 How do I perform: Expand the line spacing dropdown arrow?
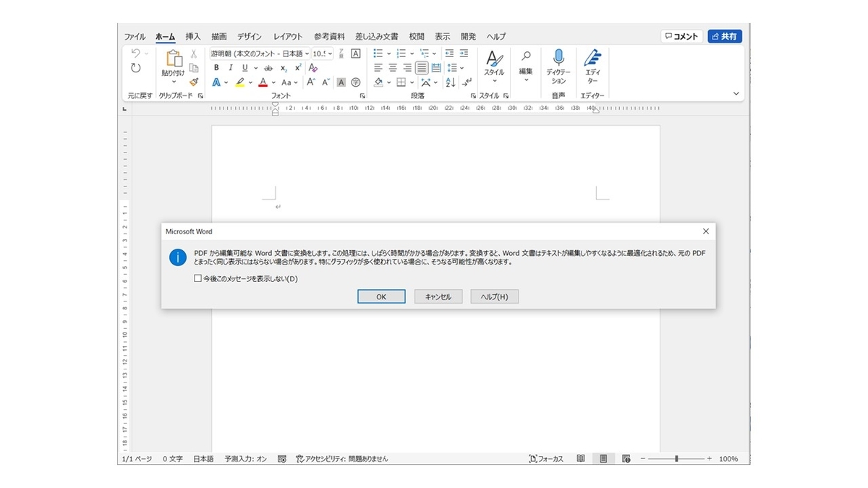462,68
